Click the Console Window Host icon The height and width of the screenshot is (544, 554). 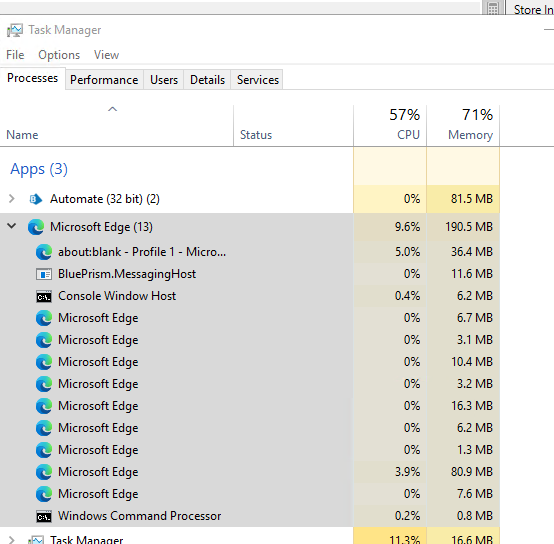(x=44, y=296)
